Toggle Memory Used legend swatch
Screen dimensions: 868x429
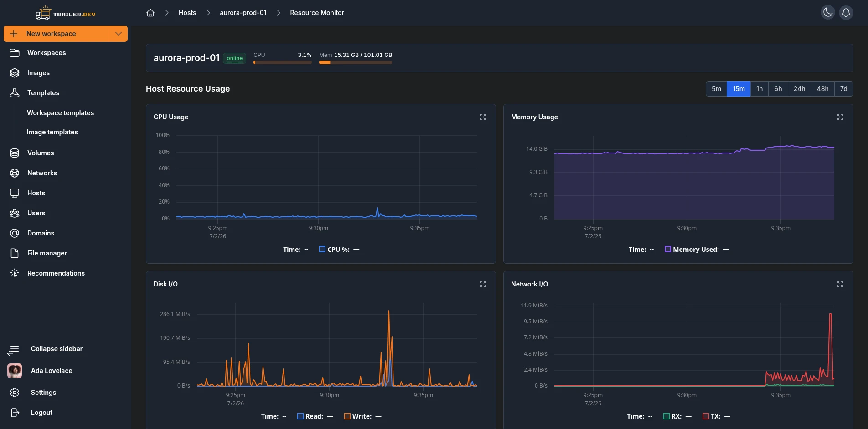tap(668, 249)
